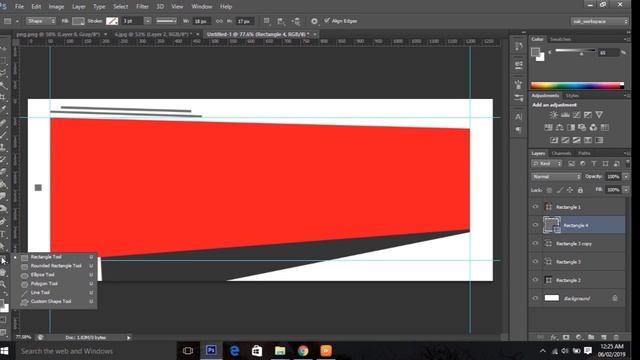The width and height of the screenshot is (640, 360).
Task: Link shape width and height
Action: [219, 21]
